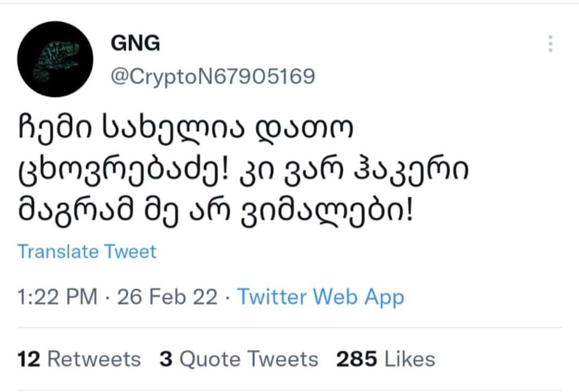Show the 3 Quote Tweets
Viewport: 579px width, 392px height.
tap(239, 359)
